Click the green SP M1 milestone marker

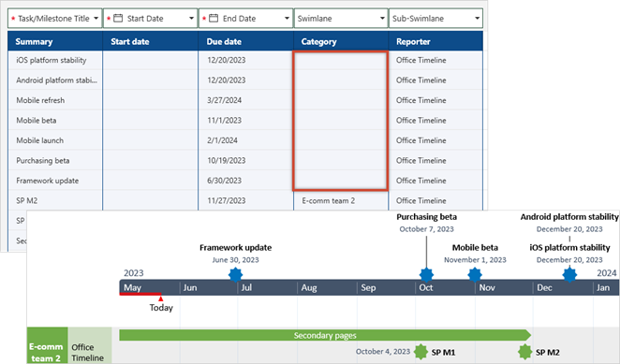pos(421,352)
